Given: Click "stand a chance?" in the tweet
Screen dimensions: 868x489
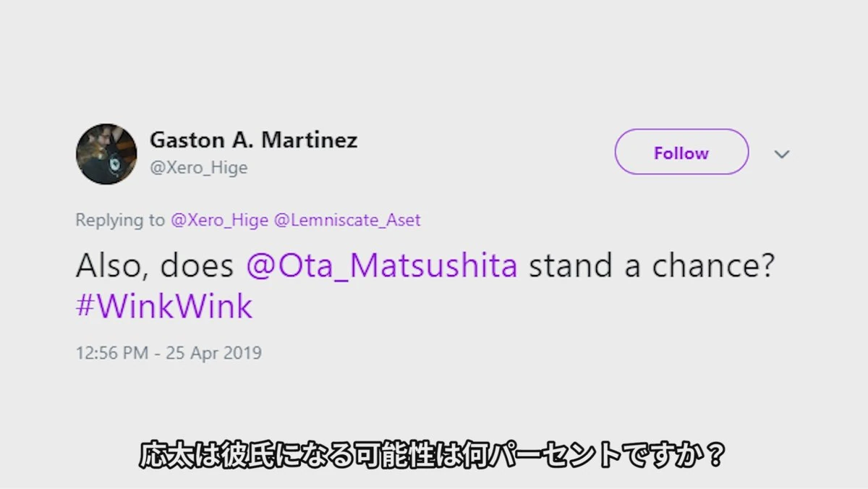Looking at the screenshot, I should coord(652,266).
